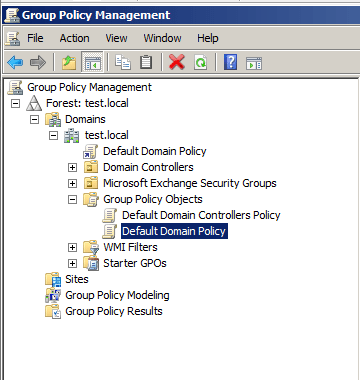Click the Show/Hide Action Pane icon

(254, 63)
